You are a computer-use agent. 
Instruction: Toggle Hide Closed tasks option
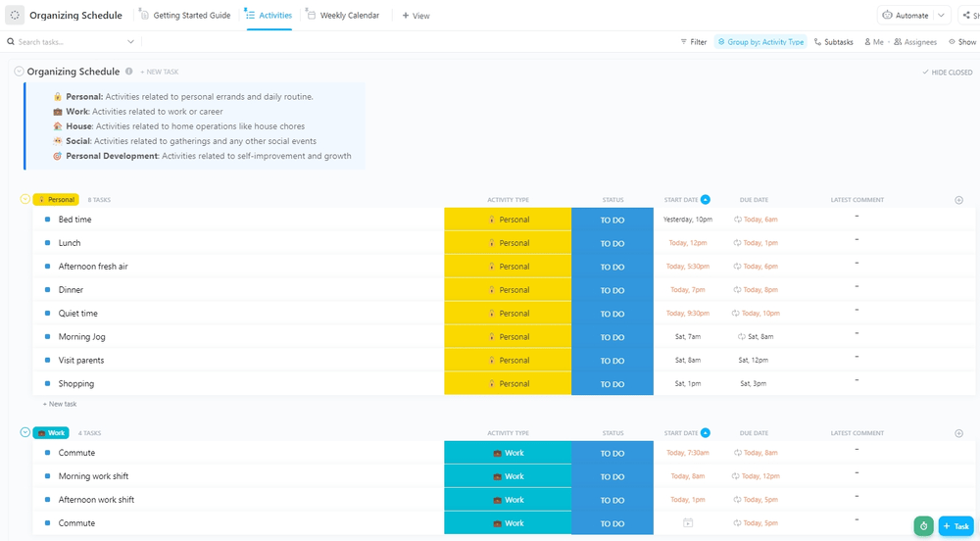[x=947, y=73]
